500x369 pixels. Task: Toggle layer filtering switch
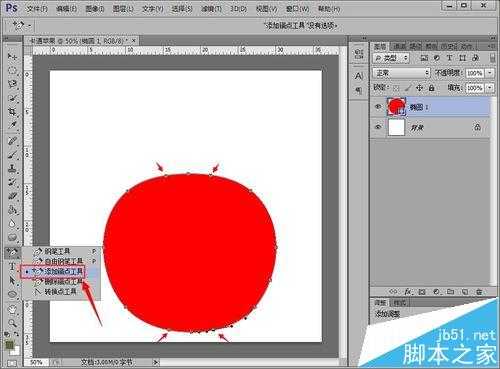[x=492, y=58]
